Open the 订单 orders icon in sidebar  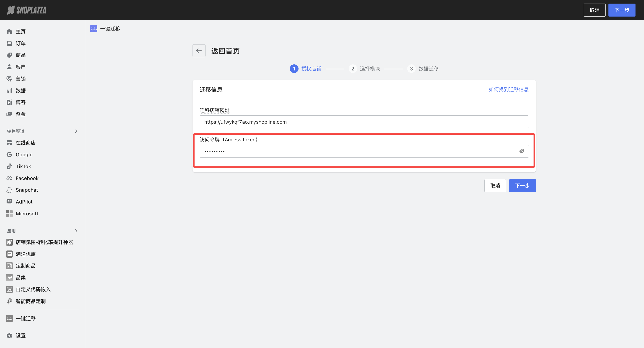click(x=9, y=43)
